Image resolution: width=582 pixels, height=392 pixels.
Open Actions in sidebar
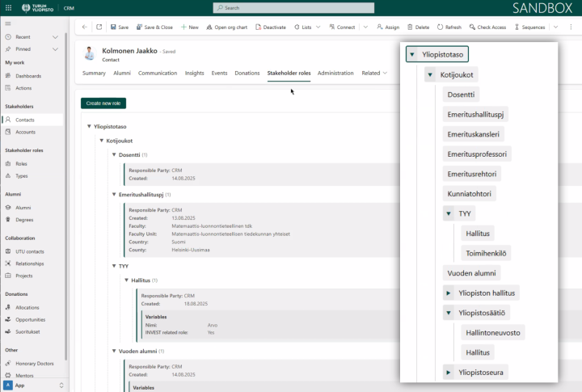32,88
